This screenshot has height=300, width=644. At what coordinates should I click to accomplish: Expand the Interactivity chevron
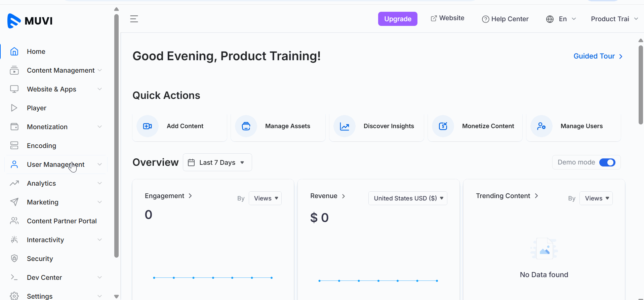click(99, 240)
